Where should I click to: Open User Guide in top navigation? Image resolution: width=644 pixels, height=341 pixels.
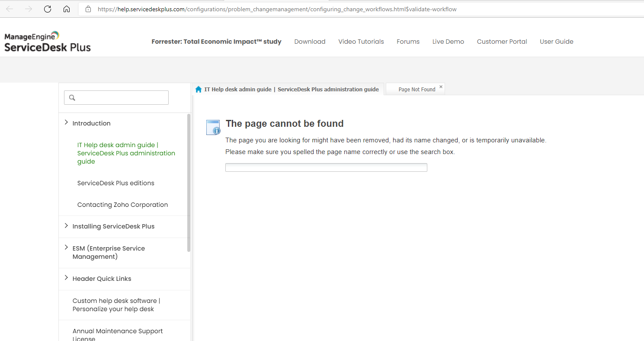click(556, 42)
